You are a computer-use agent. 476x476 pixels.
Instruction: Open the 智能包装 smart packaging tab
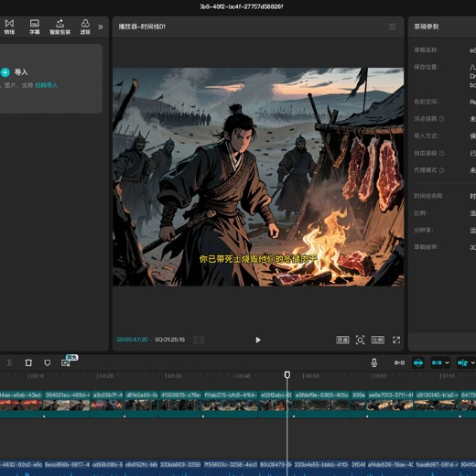pos(60,27)
